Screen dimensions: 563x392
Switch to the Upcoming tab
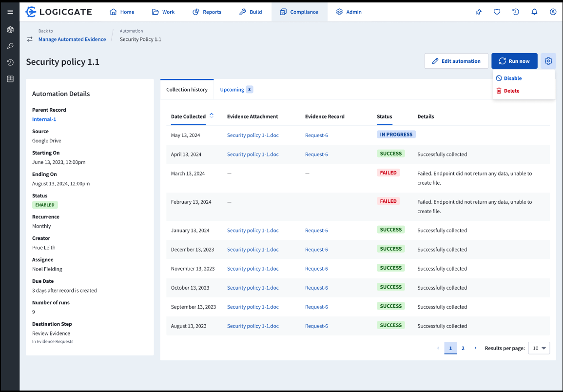tap(236, 89)
